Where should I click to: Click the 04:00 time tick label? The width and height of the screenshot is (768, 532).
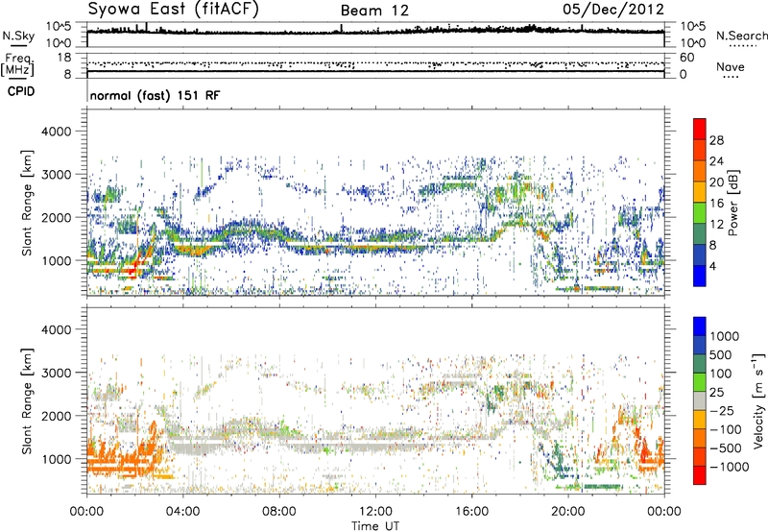[x=182, y=512]
